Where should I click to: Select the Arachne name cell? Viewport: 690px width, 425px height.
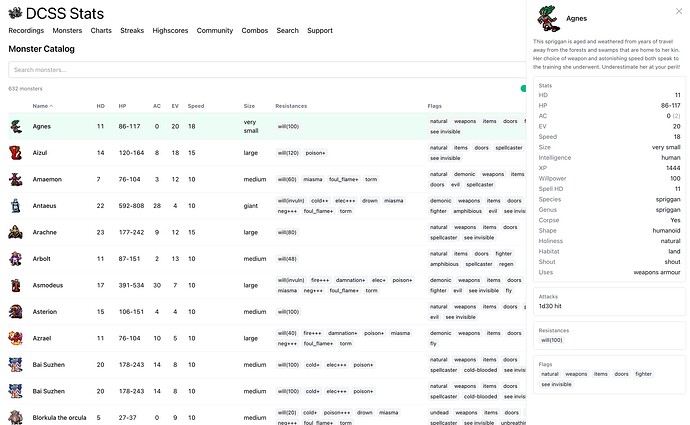pos(44,232)
